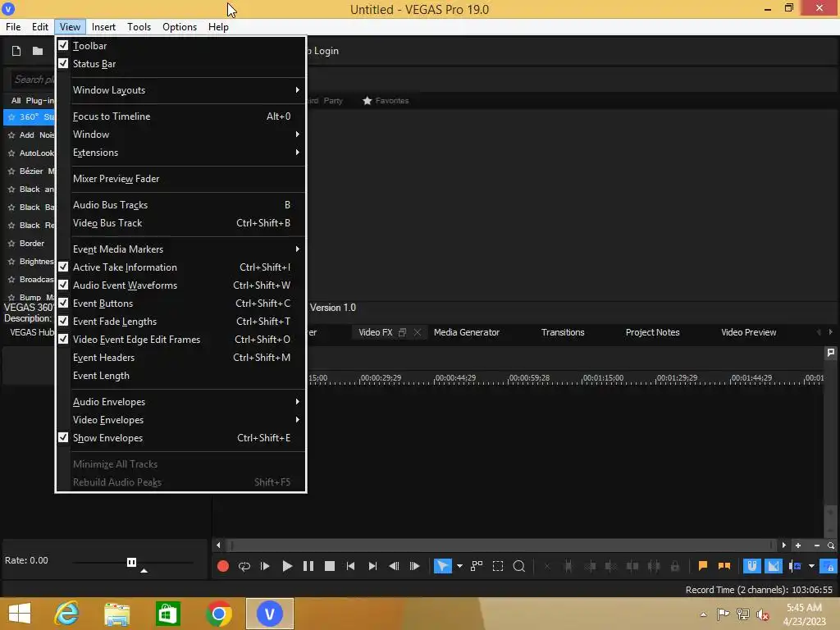
Task: Open the Insert menu
Action: (103, 27)
